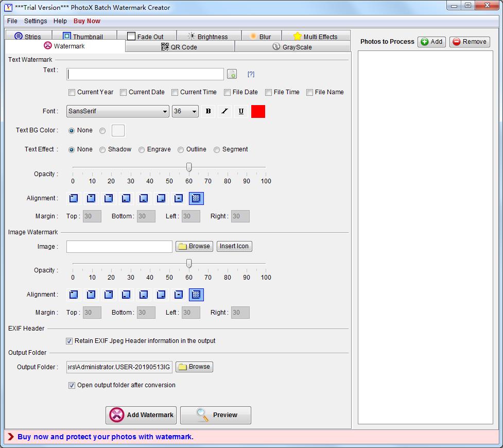Switch to the Fade Out tab
Viewport: 503px width, 448px height.
coord(146,36)
